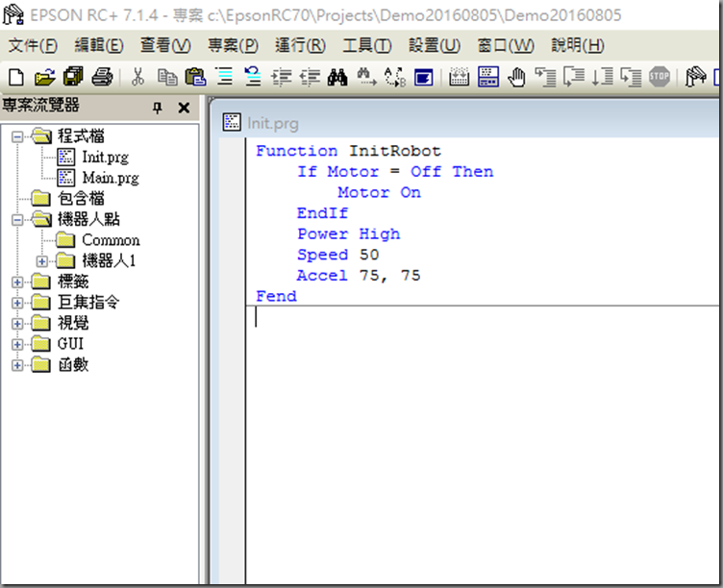Click the 'Fend' code line

(x=276, y=296)
